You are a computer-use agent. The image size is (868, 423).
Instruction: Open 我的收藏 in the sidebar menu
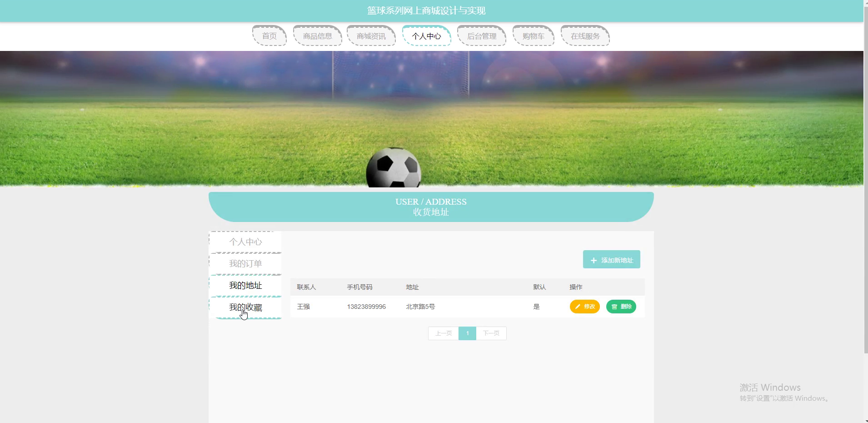pos(245,307)
